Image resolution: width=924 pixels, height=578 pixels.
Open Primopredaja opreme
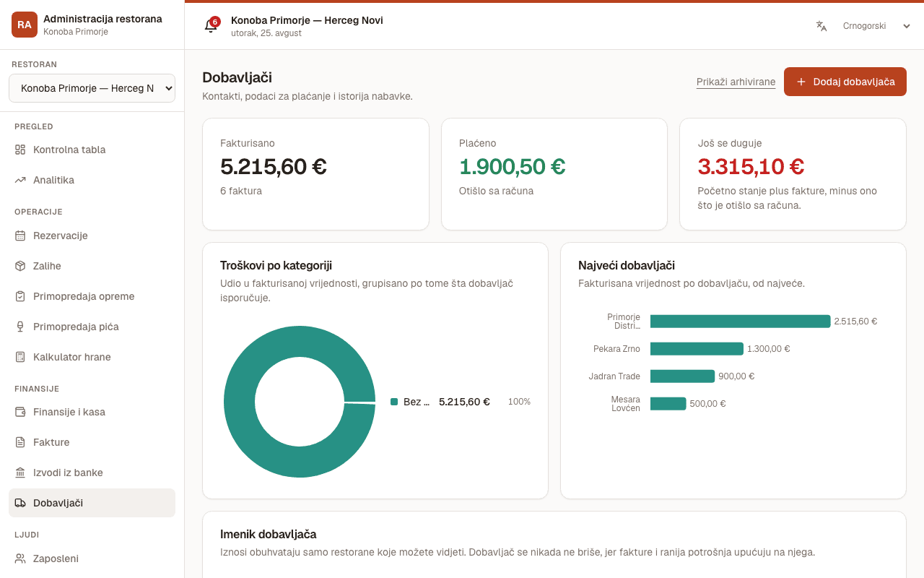click(x=92, y=296)
